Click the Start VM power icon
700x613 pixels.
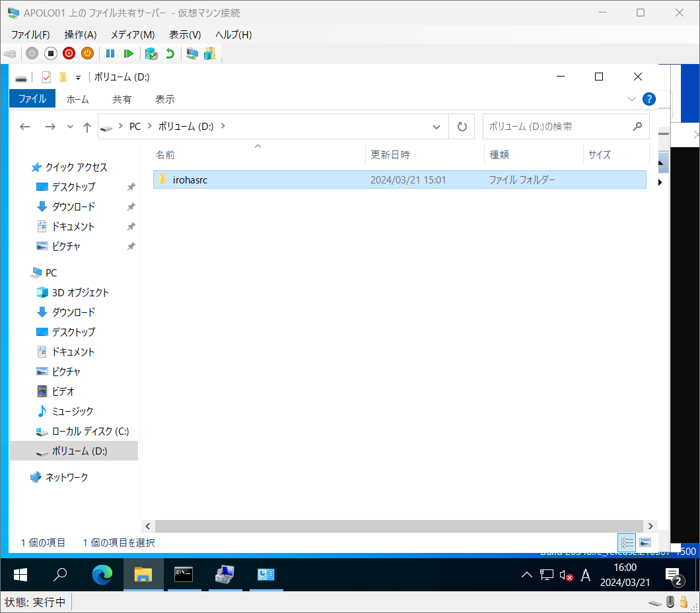(32, 53)
